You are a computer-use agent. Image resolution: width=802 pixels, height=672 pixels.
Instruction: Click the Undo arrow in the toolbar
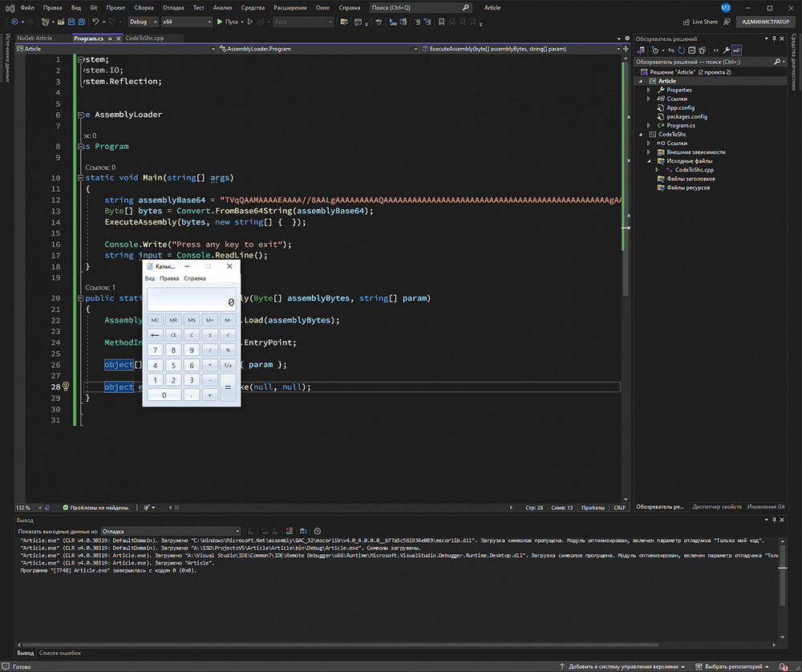(x=95, y=22)
